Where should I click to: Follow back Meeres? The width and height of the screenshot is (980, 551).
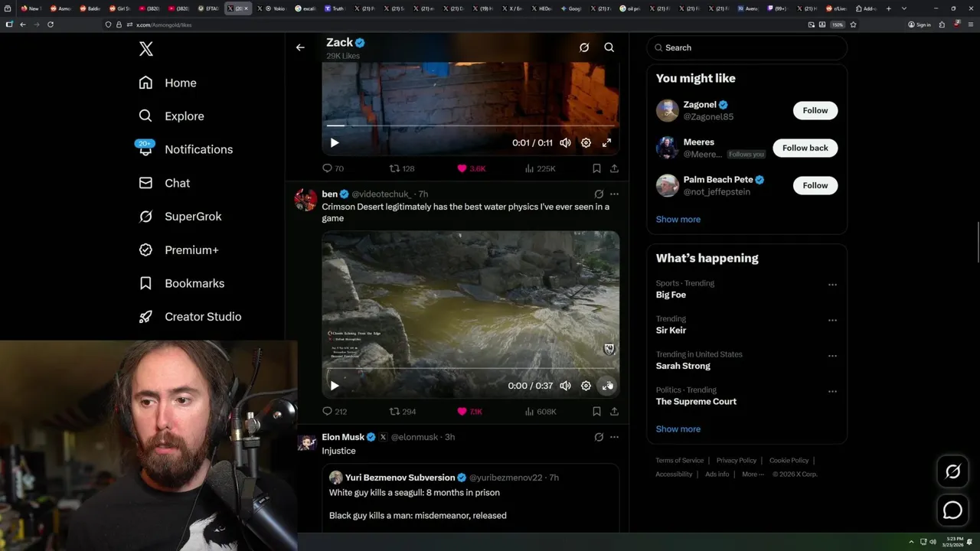click(805, 148)
